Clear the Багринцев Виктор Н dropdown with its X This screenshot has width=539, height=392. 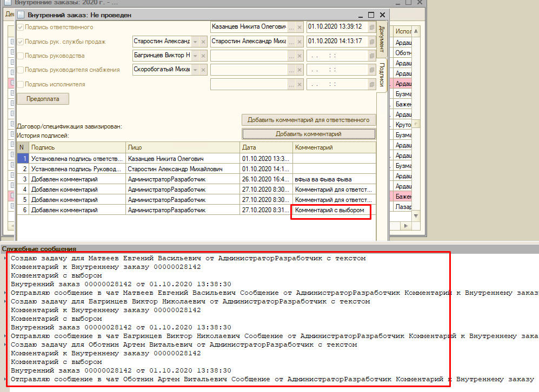[203, 56]
